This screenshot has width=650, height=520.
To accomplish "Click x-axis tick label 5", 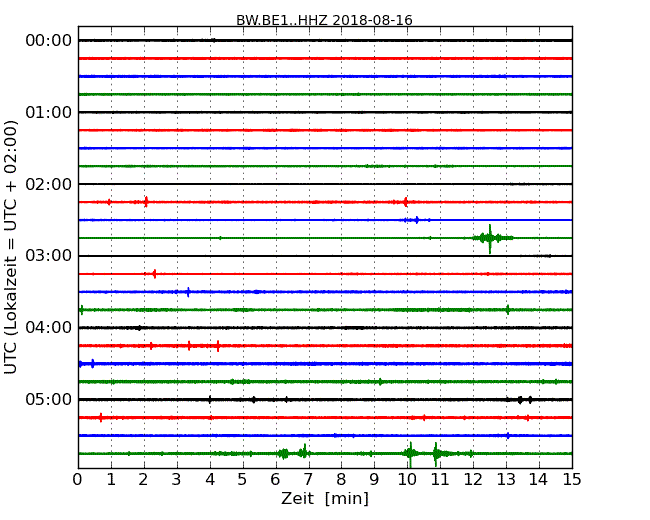I will 243,480.
